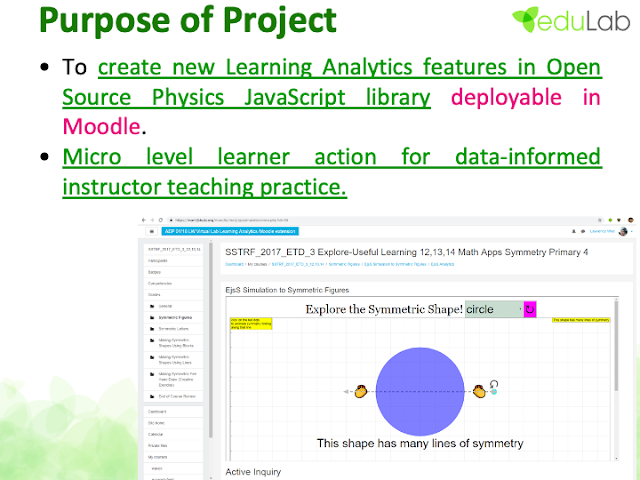Click 'EjsS Simulation to Symmetric Figures' heading
The height and width of the screenshot is (480, 640).
pyautogui.click(x=287, y=290)
